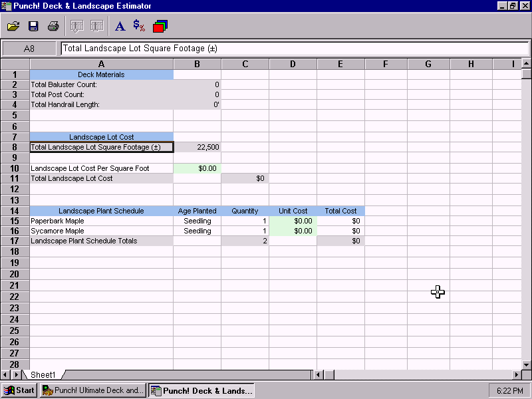The width and height of the screenshot is (532, 399).
Task: Click the vertical scrollbar up arrow
Action: click(527, 63)
